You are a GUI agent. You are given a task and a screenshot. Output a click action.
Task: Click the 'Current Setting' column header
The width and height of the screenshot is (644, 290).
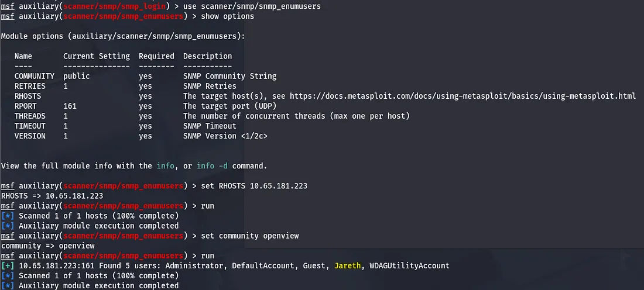pyautogui.click(x=97, y=56)
